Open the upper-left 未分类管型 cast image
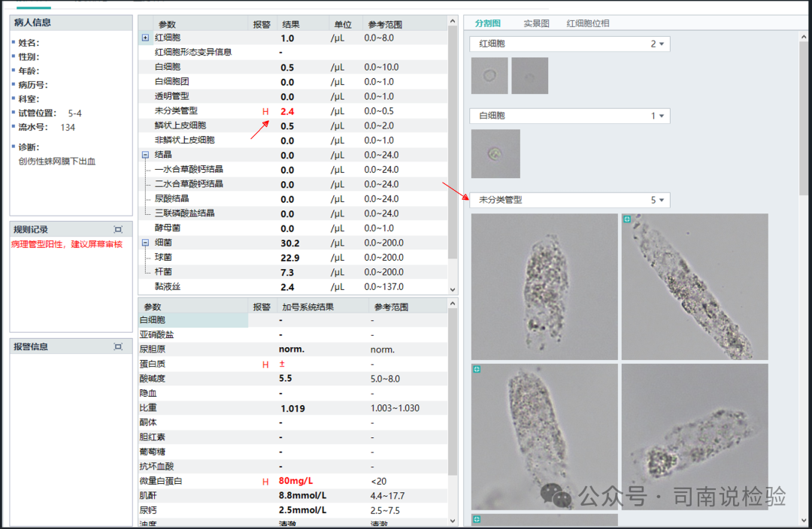Viewport: 812px width, 529px height. point(544,287)
